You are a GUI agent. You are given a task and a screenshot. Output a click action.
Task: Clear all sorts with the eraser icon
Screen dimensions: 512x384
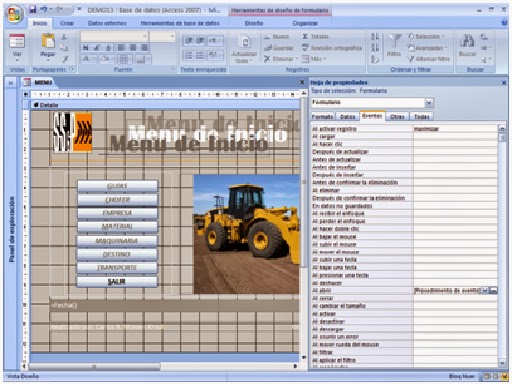coord(375,59)
